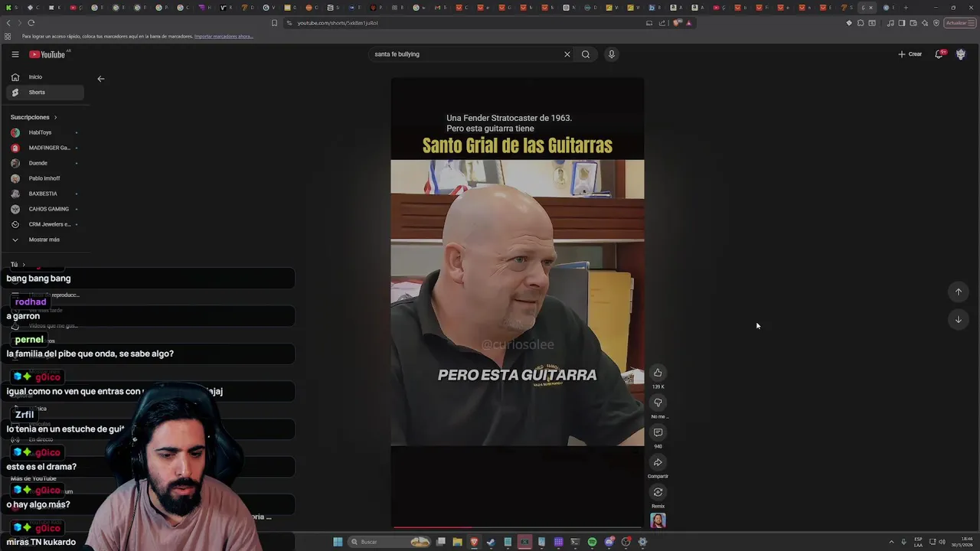The height and width of the screenshot is (551, 980).
Task: Open Discord from the taskbar
Action: 609,542
